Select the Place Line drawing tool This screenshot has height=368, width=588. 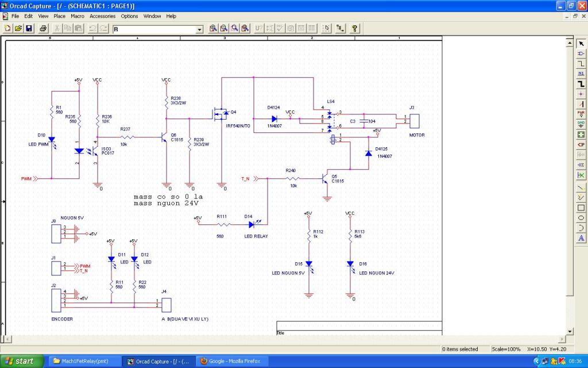coord(581,187)
